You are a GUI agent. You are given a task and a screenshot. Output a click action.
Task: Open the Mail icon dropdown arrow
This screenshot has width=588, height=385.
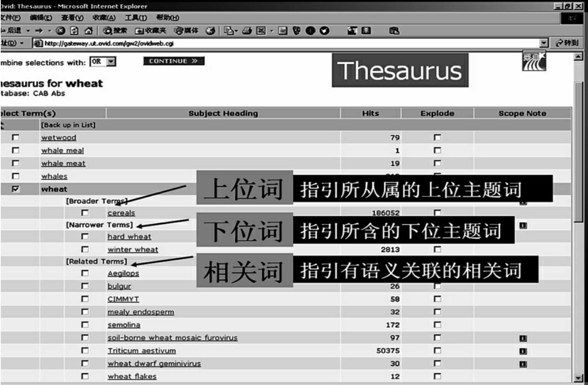tap(236, 31)
